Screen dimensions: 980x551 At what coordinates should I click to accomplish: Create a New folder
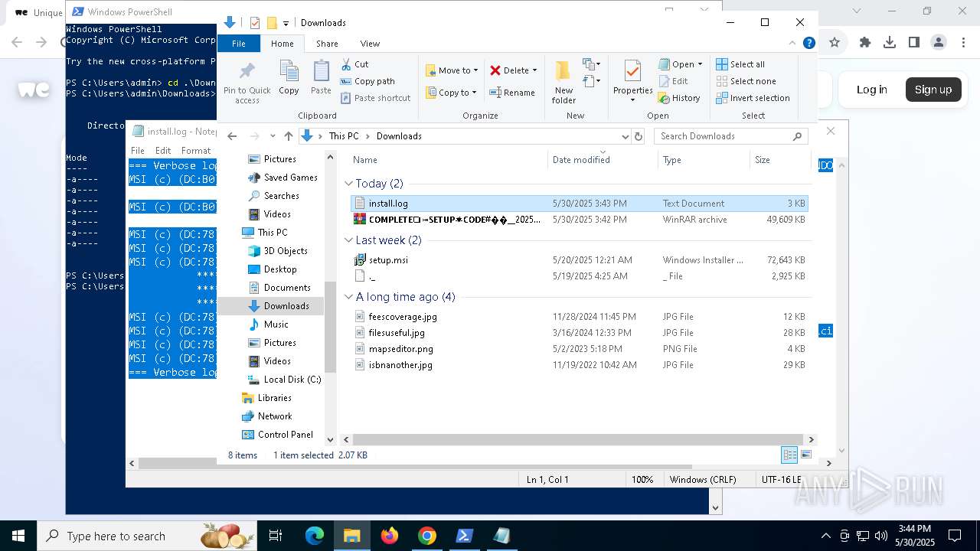pyautogui.click(x=563, y=83)
